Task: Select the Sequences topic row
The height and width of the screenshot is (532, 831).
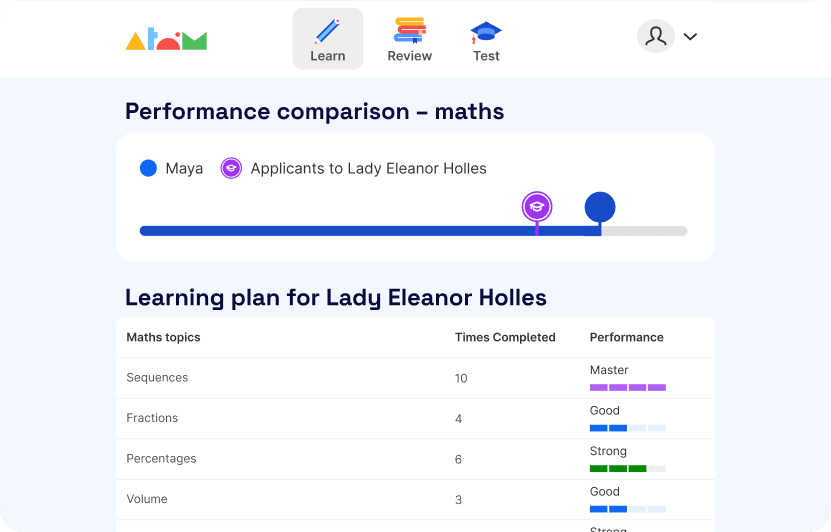Action: [x=416, y=378]
